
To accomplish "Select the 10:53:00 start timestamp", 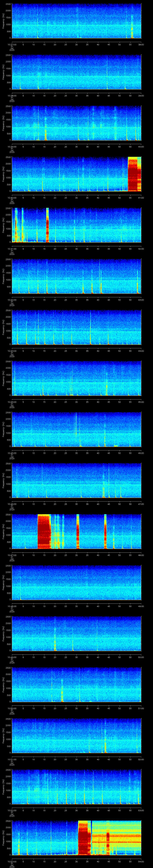I will coord(12,861).
